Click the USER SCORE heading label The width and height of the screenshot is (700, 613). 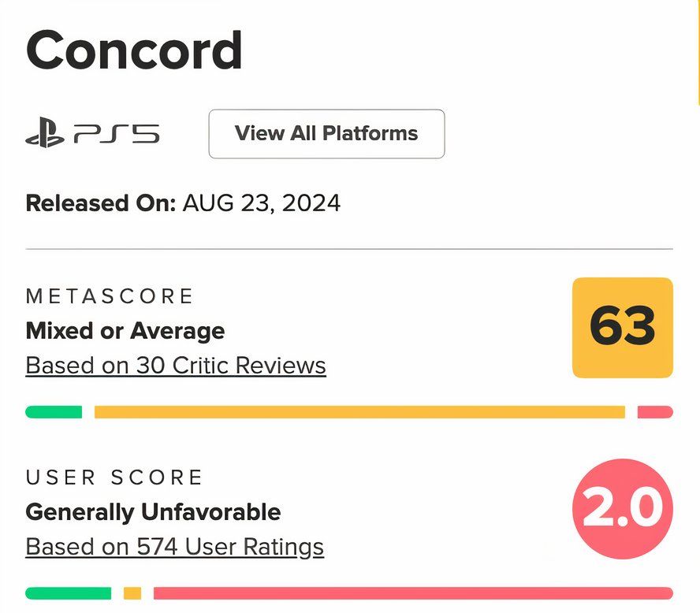tap(115, 477)
